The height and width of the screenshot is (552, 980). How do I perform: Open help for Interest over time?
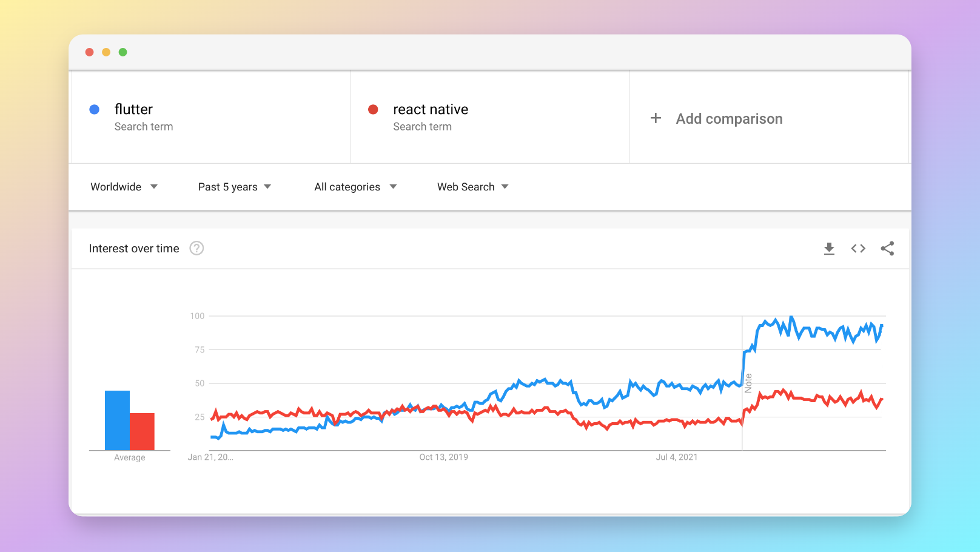196,248
